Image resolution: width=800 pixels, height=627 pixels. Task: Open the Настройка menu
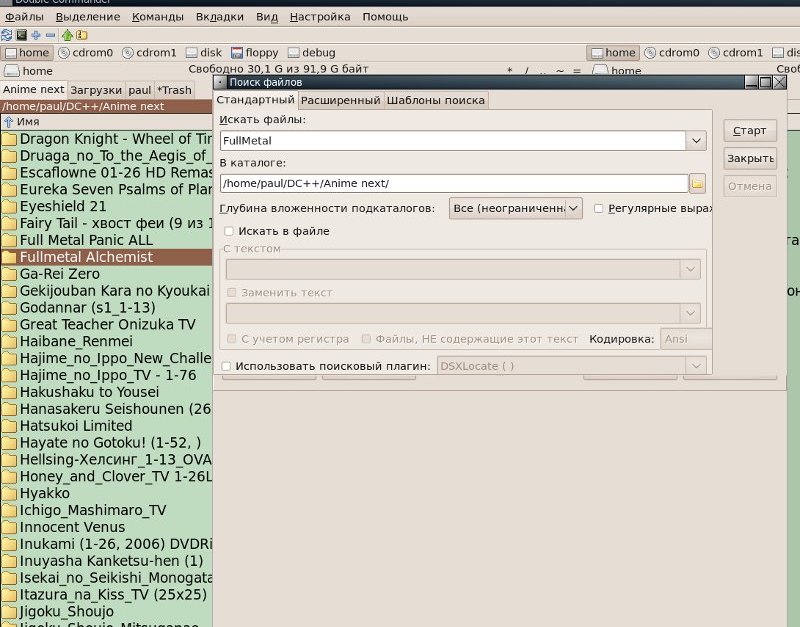pos(320,17)
